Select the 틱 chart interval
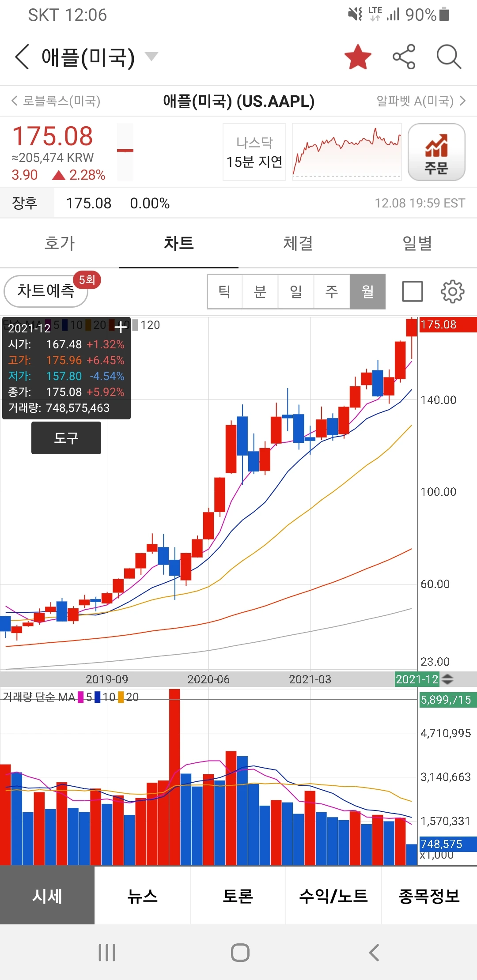 tap(225, 291)
